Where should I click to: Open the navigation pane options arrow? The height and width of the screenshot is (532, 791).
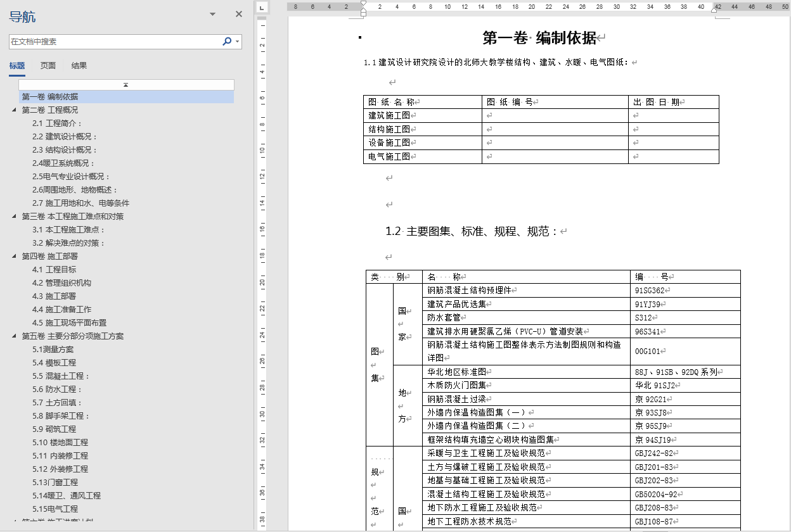pyautogui.click(x=211, y=13)
